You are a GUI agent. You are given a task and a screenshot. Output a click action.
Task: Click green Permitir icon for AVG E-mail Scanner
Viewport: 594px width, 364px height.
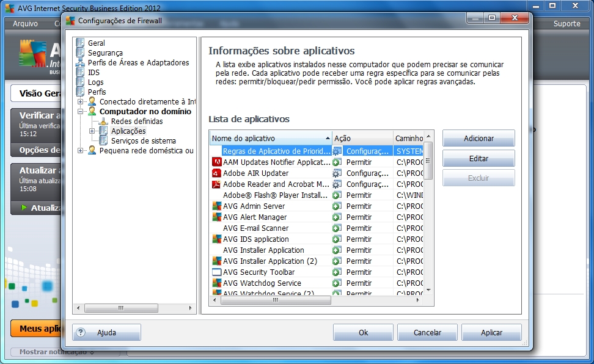[x=337, y=228]
